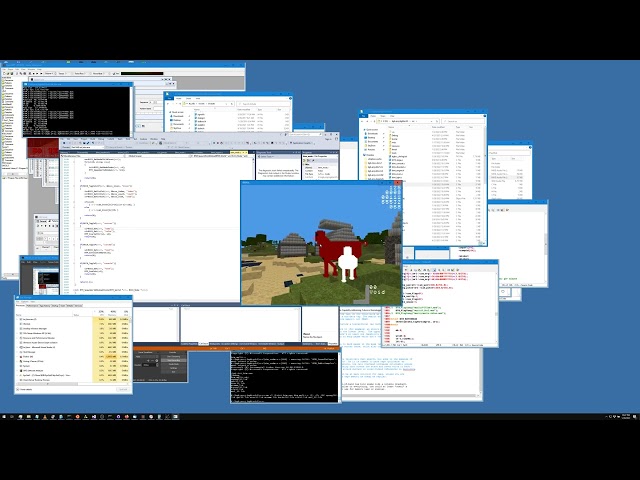
Task: Click Visual Studio Quick Launch search box
Action: (306, 134)
